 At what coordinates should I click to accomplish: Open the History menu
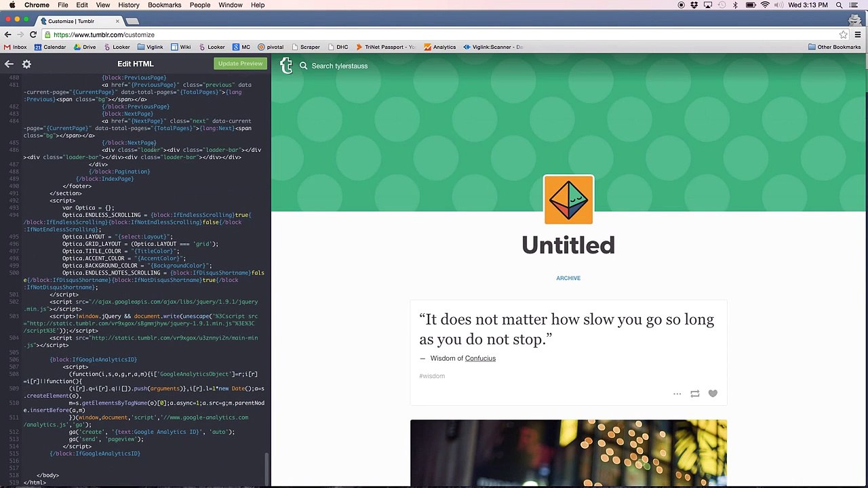click(129, 5)
